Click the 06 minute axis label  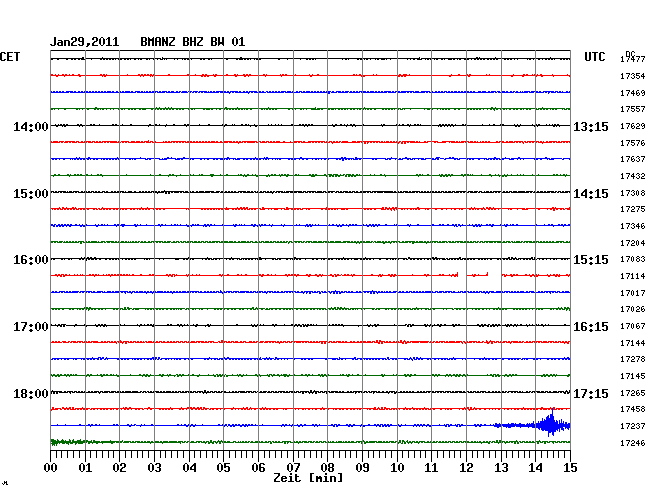[x=258, y=468]
